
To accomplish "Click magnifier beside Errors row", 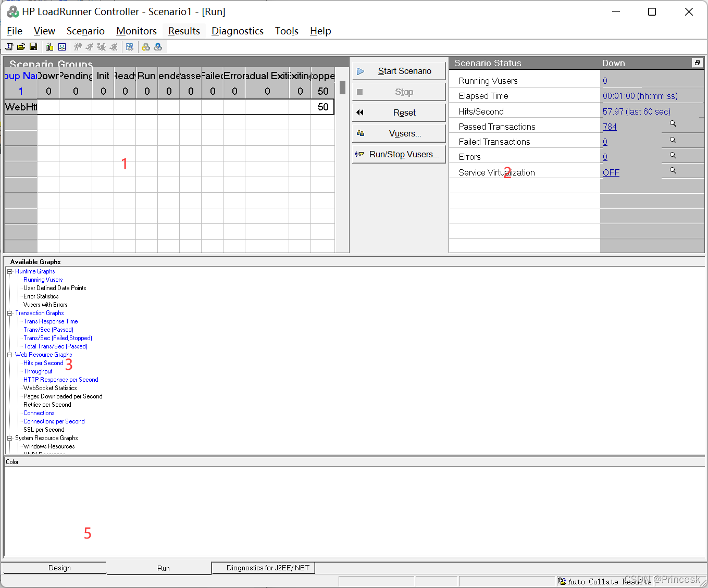I will [x=673, y=155].
